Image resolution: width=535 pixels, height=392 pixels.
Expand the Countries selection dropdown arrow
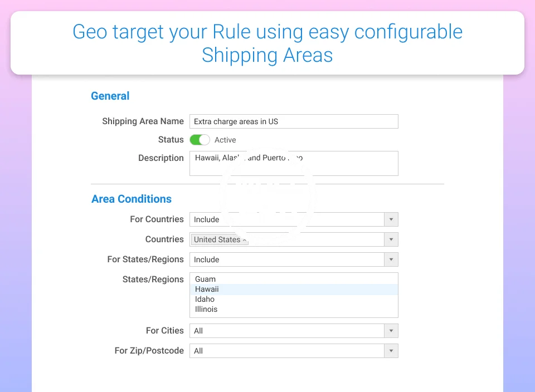click(x=391, y=239)
